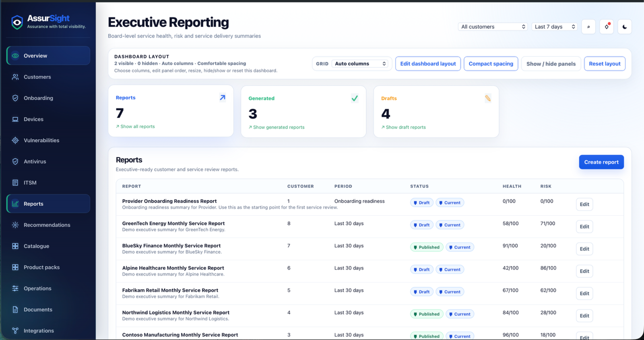Click health value 91/100
Image resolution: width=644 pixels, height=340 pixels.
[510, 246]
